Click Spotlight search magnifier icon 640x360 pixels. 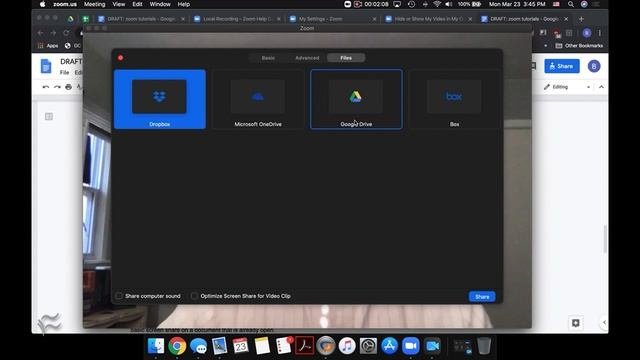571,4
